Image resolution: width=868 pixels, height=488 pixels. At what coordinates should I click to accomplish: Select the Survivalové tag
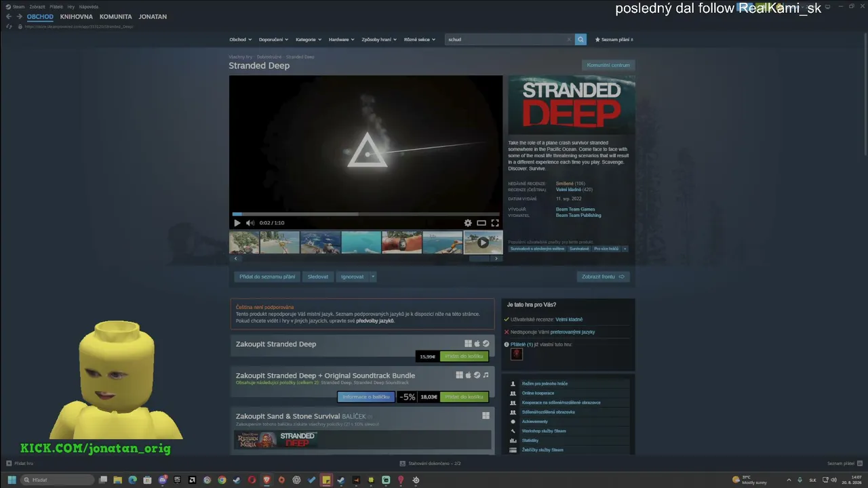(x=579, y=249)
